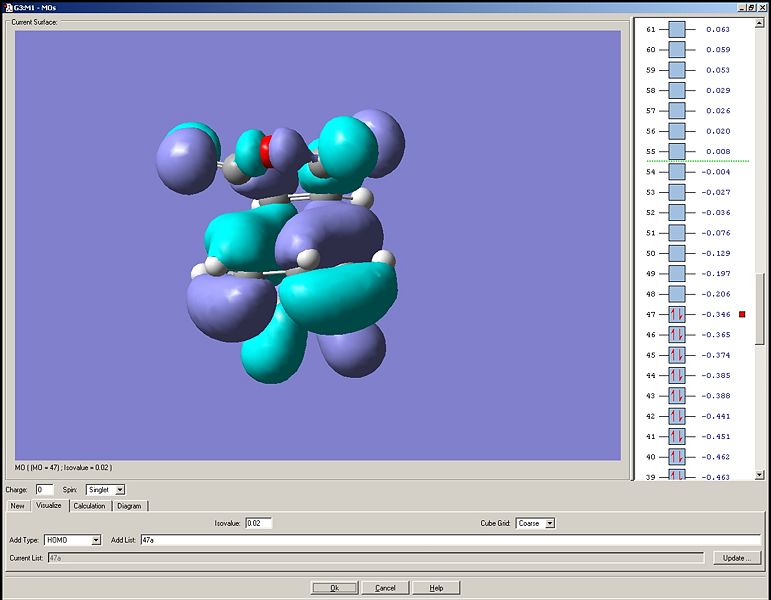The height and width of the screenshot is (600, 771).
Task: Click the Charge input field
Action: coord(44,490)
